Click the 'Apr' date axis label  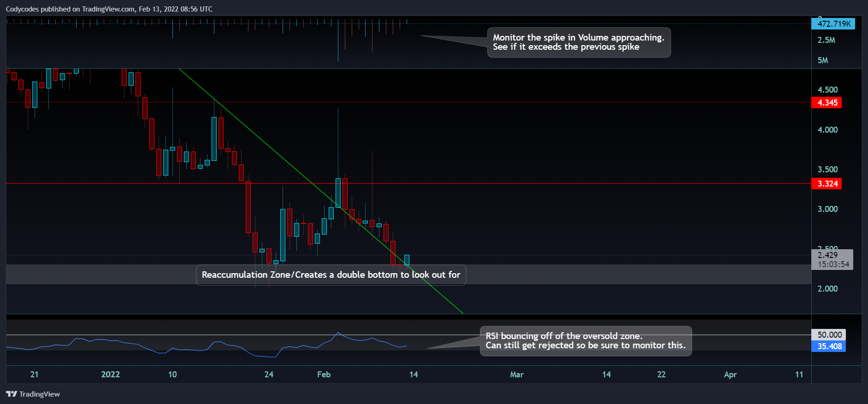pyautogui.click(x=730, y=375)
